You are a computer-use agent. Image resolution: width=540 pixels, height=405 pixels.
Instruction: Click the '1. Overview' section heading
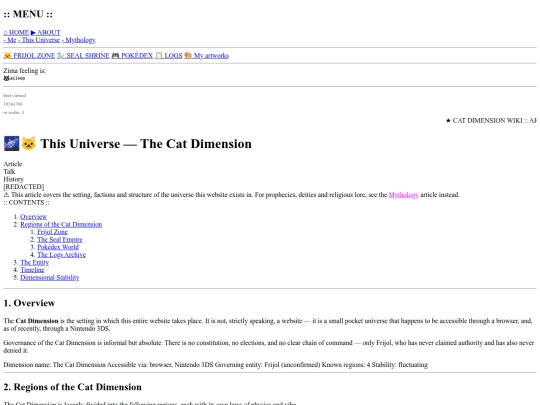29,303
